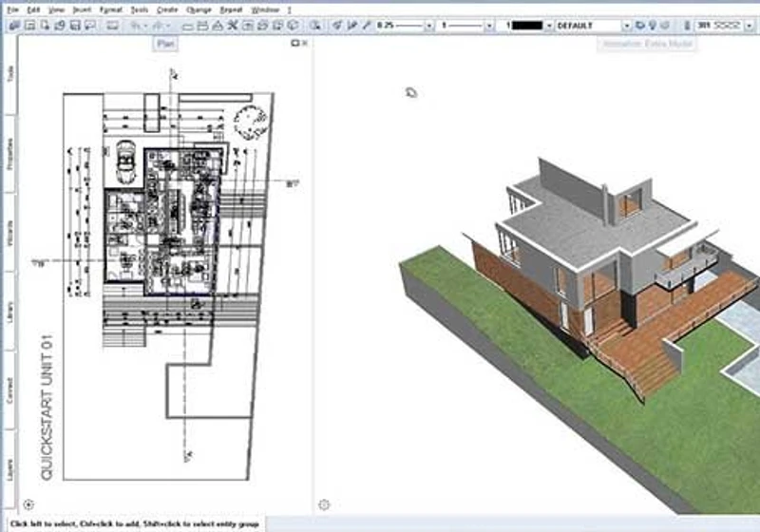Select the QUICKSTART UNIT 01 title text
The width and height of the screenshot is (760, 532).
click(47, 407)
